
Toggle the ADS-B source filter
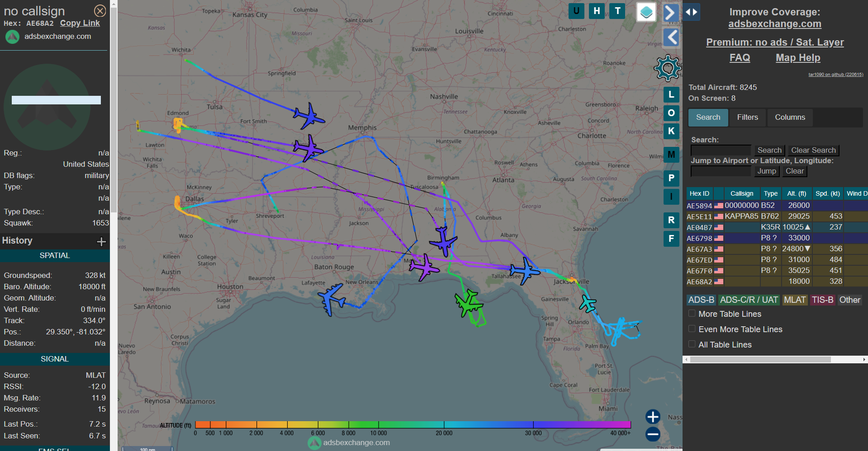[701, 300]
